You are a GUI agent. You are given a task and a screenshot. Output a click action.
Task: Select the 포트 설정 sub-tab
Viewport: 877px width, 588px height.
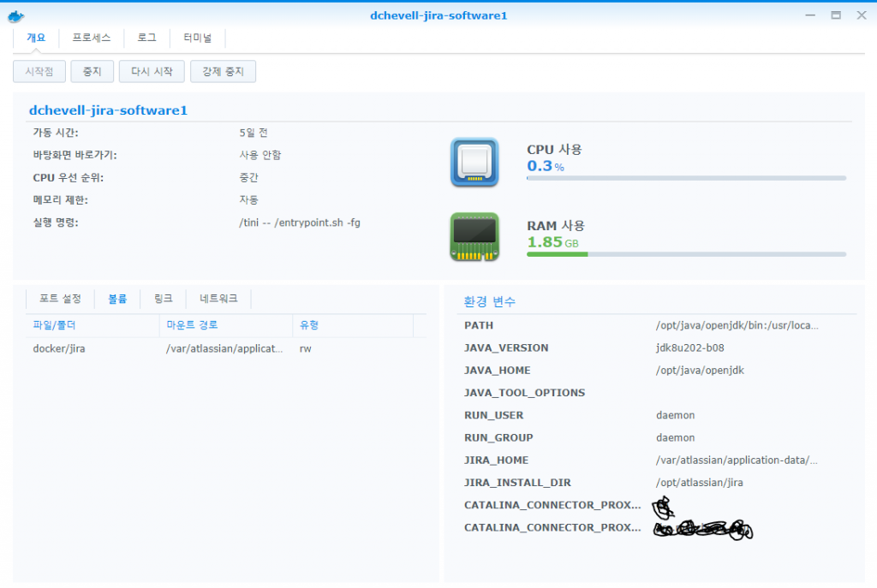pos(60,299)
